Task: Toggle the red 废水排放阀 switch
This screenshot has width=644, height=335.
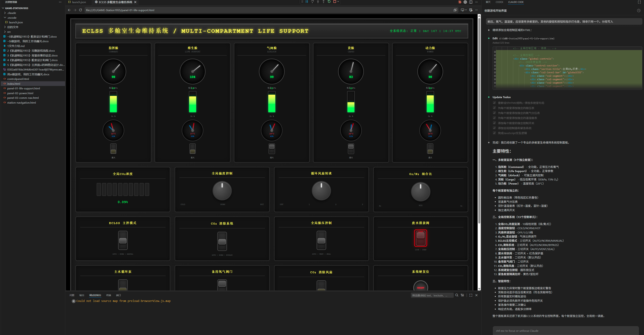Action: click(x=420, y=238)
